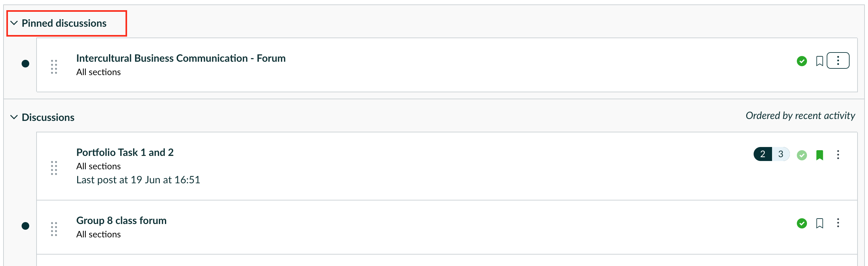This screenshot has width=868, height=266.
Task: Open the Group 8 class forum discussion
Action: pyautogui.click(x=121, y=220)
